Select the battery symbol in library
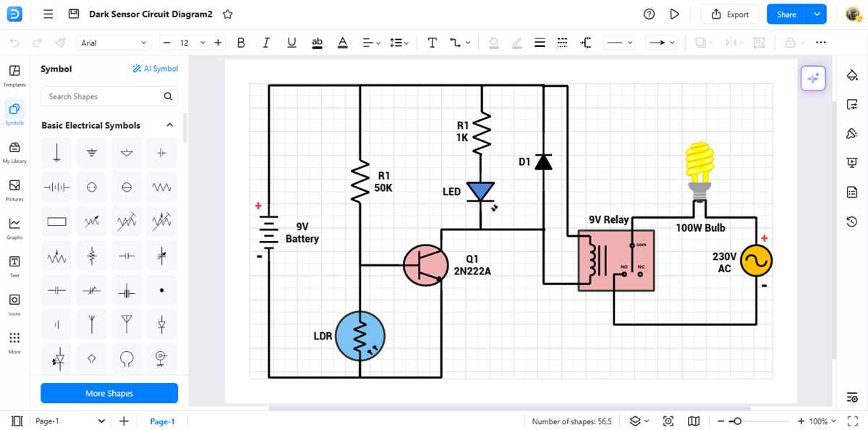 click(x=56, y=187)
